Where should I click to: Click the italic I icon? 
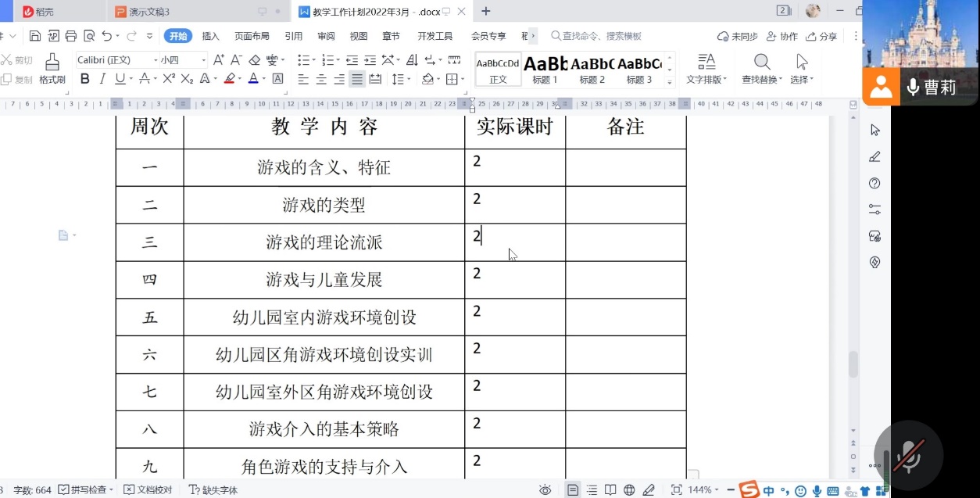(102, 79)
